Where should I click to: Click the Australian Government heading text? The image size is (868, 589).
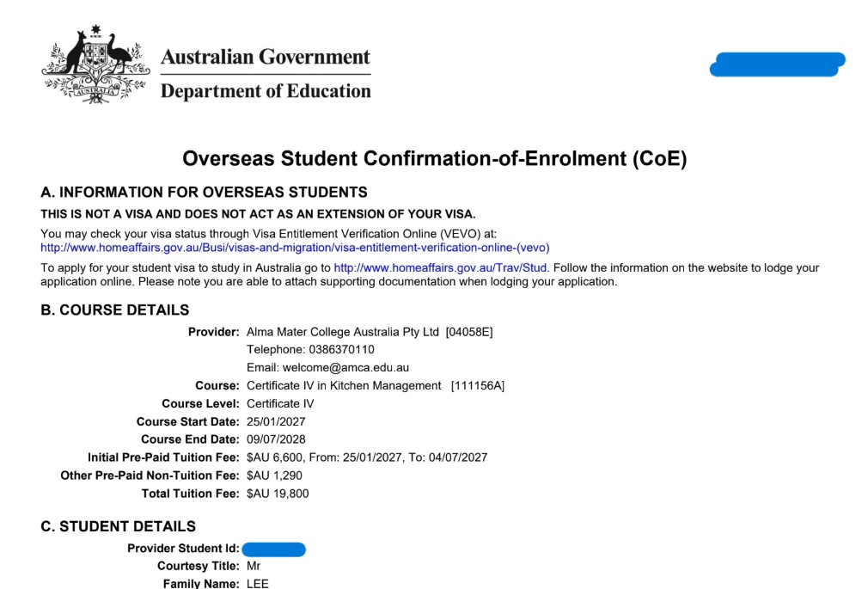point(266,57)
